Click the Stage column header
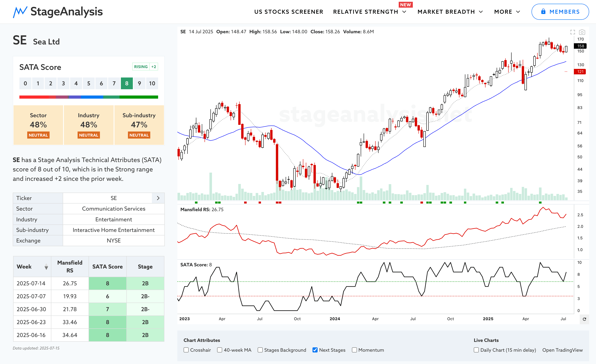The height and width of the screenshot is (364, 596). coord(145,266)
